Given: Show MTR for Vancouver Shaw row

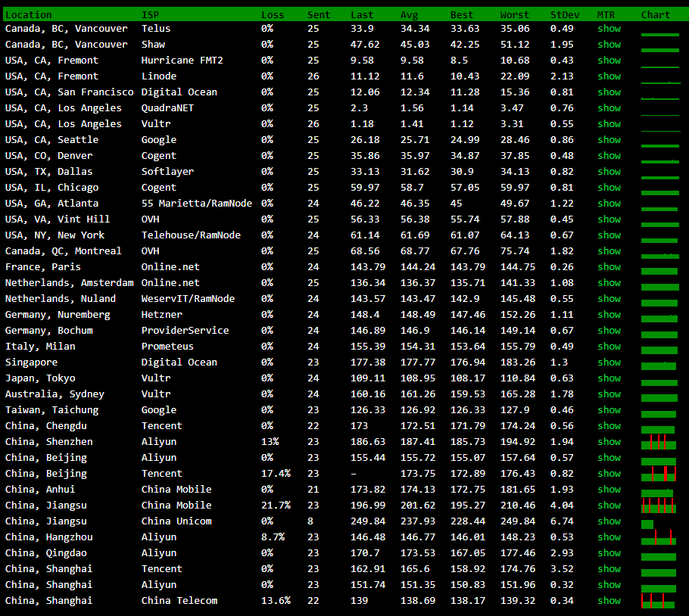Looking at the screenshot, I should (x=609, y=45).
